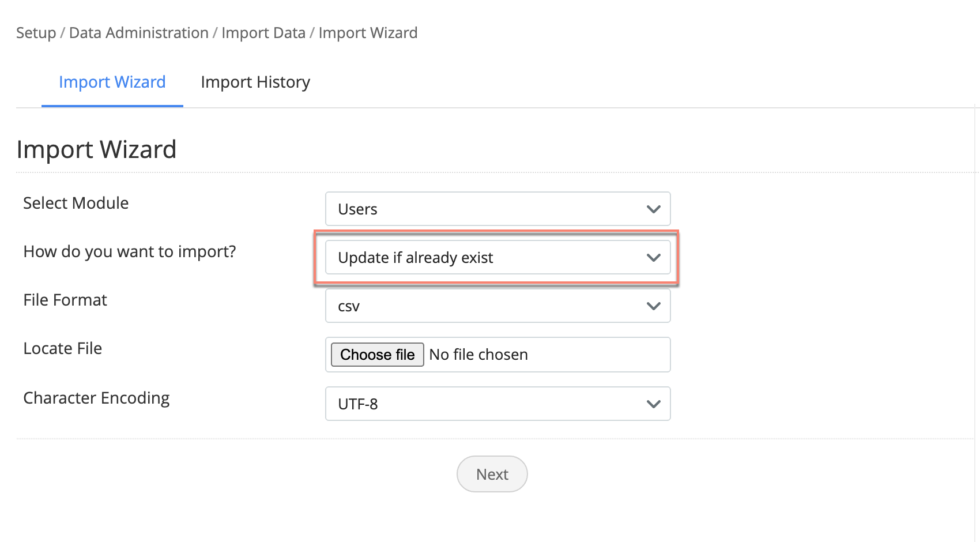The height and width of the screenshot is (542, 980).
Task: Open Data Administration breadcrumb link
Action: click(139, 33)
